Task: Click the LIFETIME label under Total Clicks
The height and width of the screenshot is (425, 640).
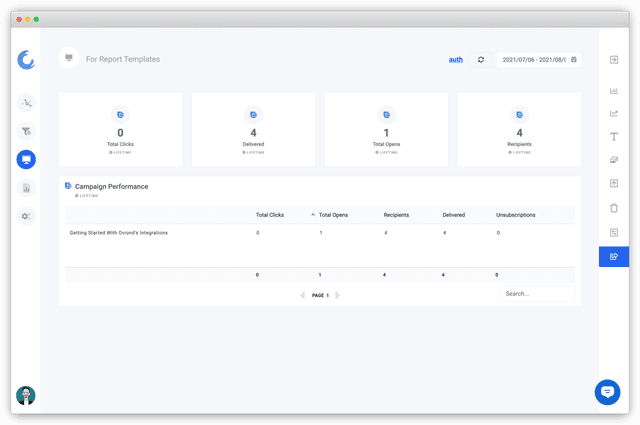Action: coord(120,152)
